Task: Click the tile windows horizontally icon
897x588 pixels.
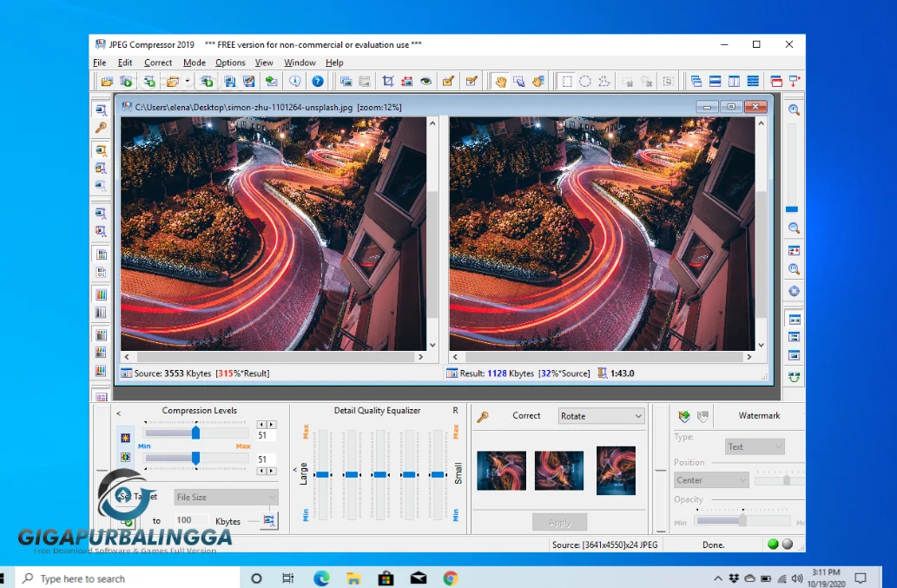Action: pos(716,82)
